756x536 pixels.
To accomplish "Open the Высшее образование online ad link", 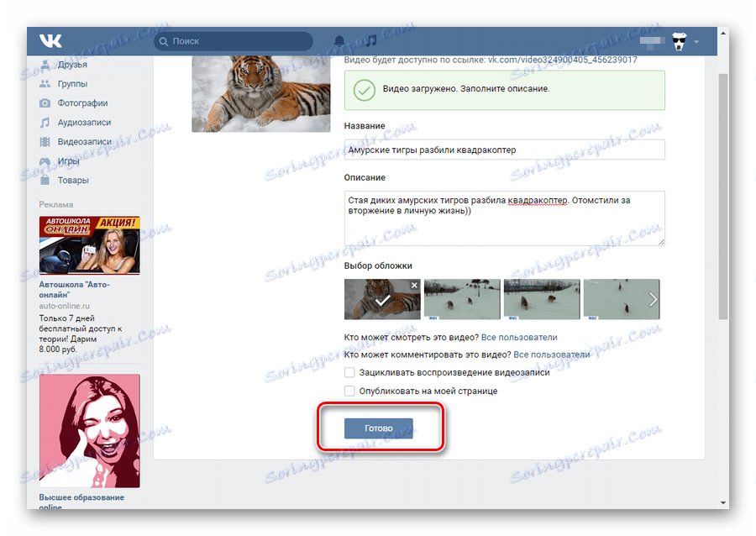I will click(x=81, y=502).
